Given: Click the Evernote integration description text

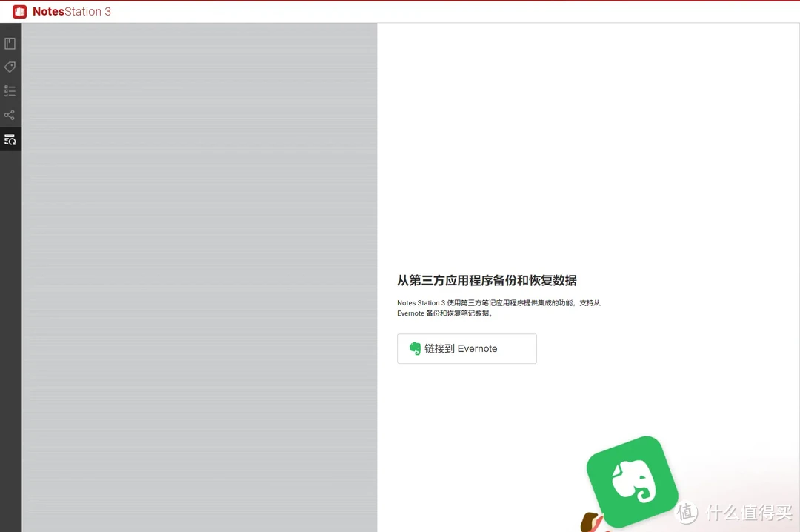Looking at the screenshot, I should tap(499, 307).
